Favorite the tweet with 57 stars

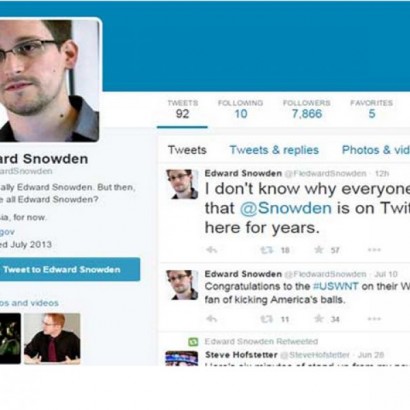click(x=319, y=249)
